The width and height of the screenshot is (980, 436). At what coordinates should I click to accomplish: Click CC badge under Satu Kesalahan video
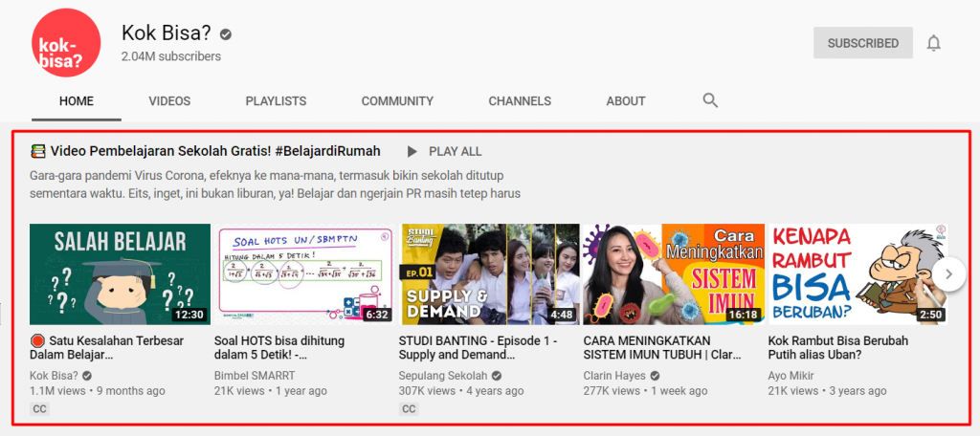click(39, 409)
